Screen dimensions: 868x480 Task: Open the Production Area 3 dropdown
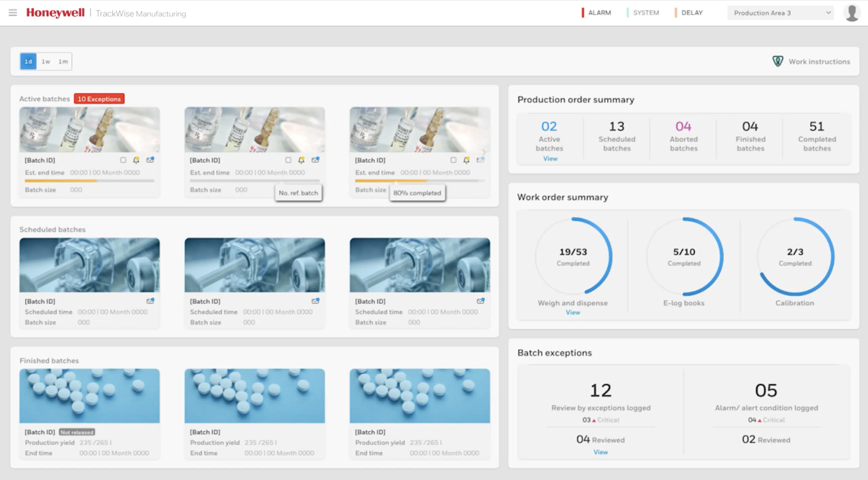click(x=780, y=13)
